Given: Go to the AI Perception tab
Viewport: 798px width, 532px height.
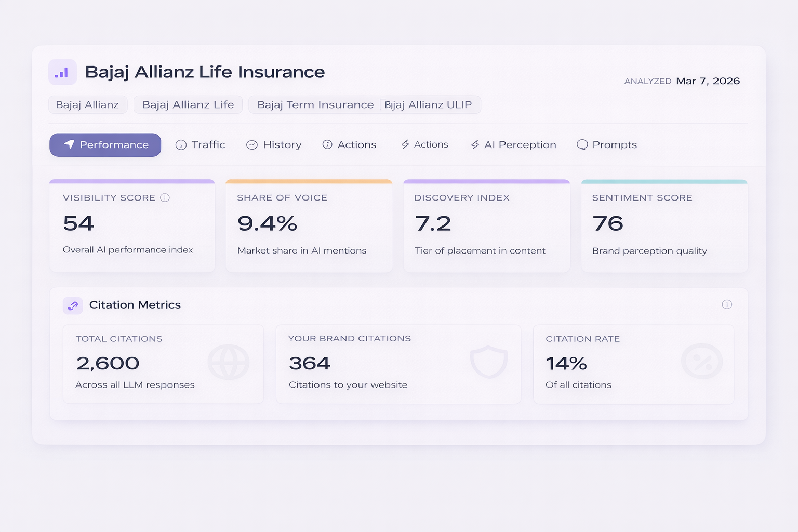Looking at the screenshot, I should (x=513, y=145).
